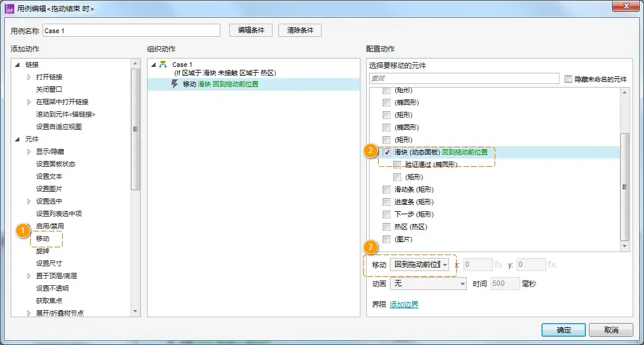Image resolution: width=644 pixels, height=345 pixels.
Task: Click inside the 时间 duration field
Action: tap(505, 283)
